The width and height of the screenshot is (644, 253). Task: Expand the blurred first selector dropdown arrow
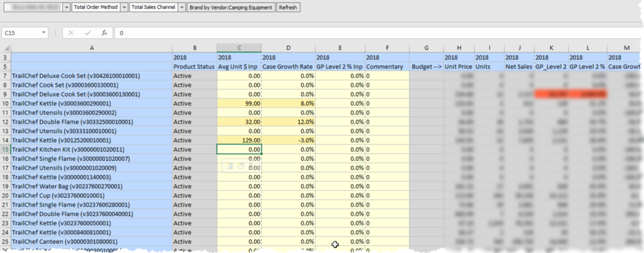[x=67, y=8]
